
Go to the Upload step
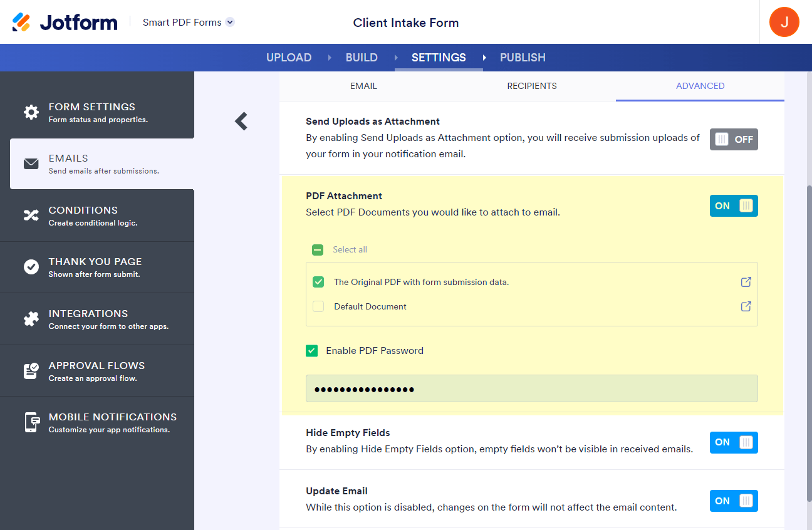pos(289,58)
